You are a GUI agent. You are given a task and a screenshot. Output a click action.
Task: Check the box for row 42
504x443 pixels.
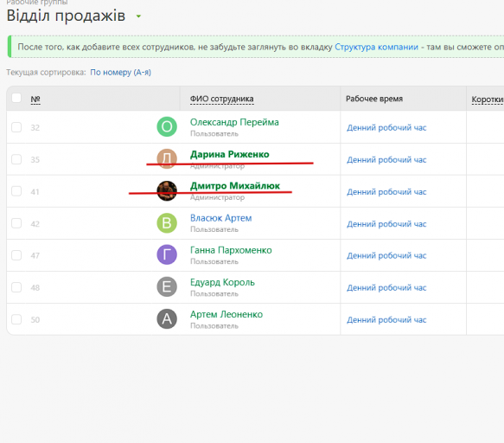pyautogui.click(x=16, y=223)
